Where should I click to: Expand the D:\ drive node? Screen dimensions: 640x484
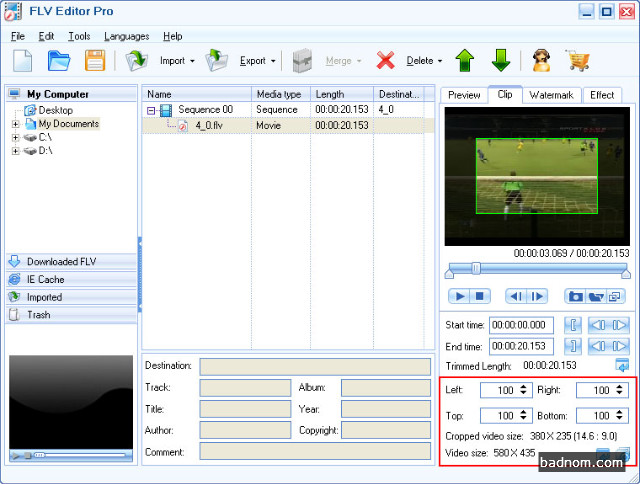point(16,151)
